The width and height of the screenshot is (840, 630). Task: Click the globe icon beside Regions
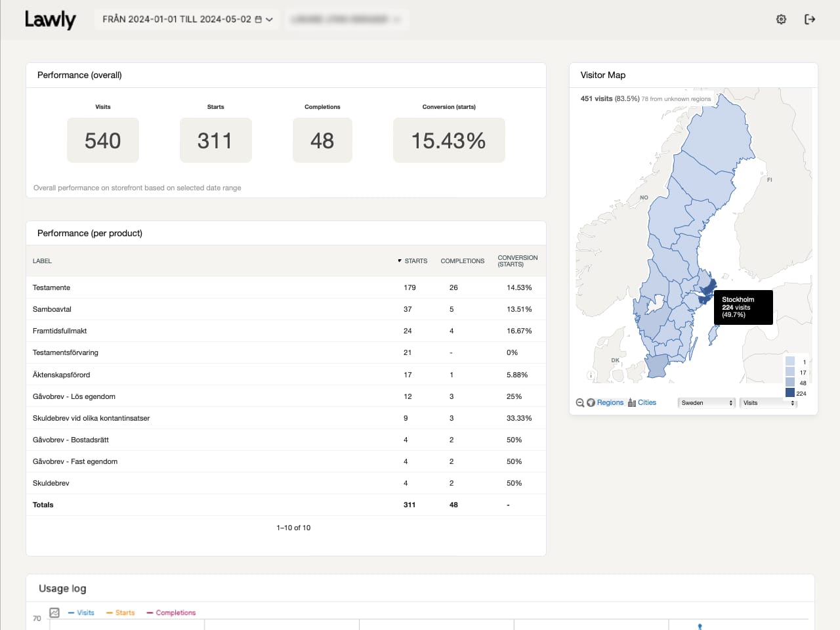591,403
